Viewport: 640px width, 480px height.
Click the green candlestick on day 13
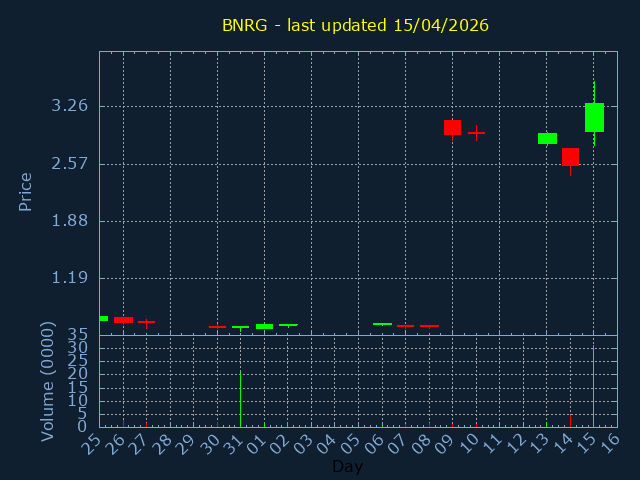pos(547,138)
